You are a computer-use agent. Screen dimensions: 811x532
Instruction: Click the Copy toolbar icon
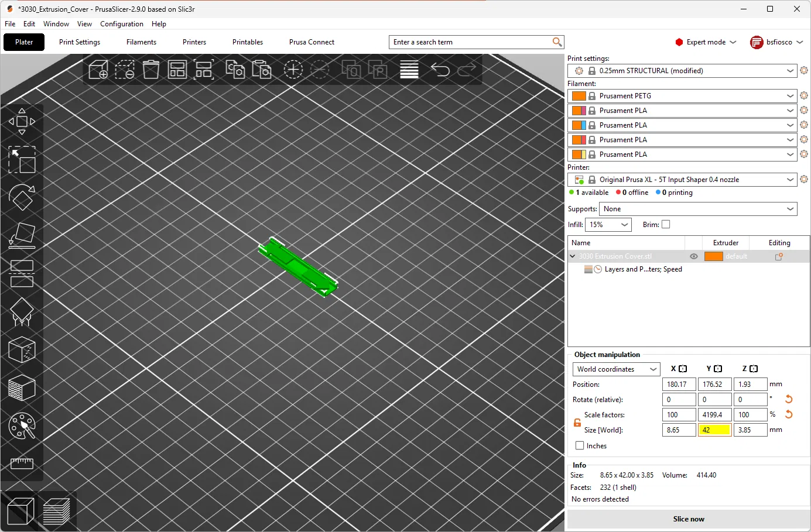[235, 70]
